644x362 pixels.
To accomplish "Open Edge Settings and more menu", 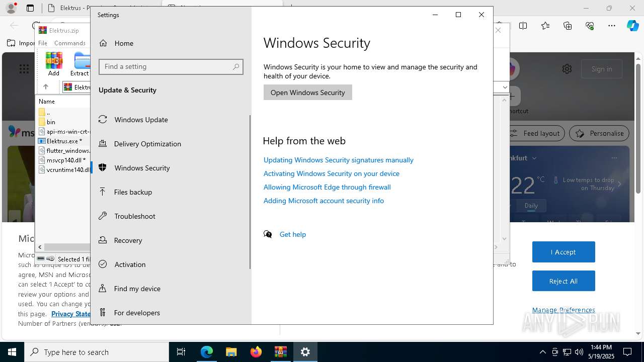I will tap(612, 26).
